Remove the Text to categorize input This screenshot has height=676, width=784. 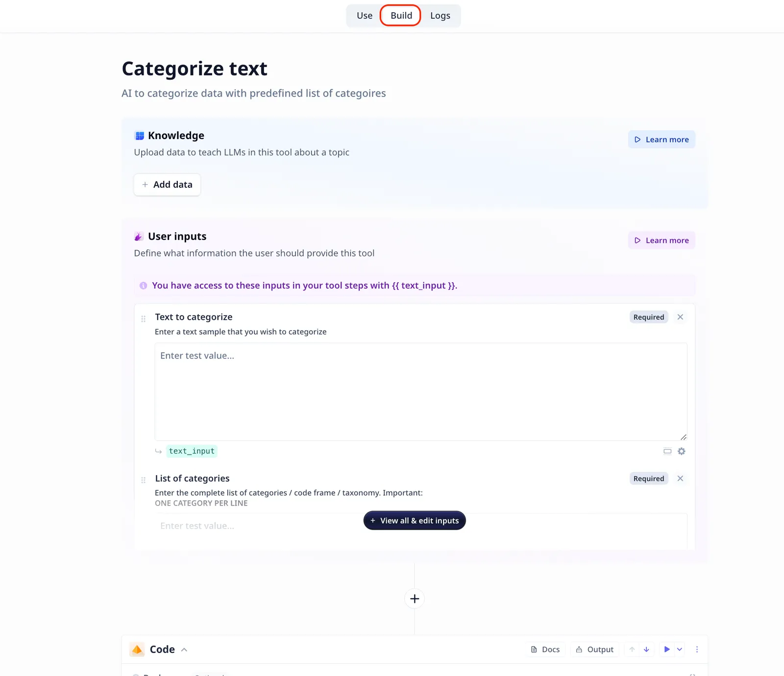coord(680,317)
